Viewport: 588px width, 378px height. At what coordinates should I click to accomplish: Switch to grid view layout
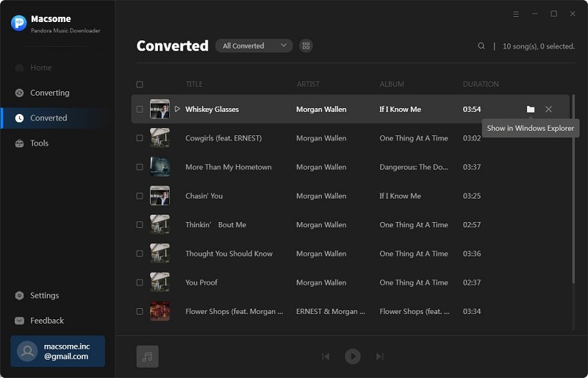tap(306, 46)
